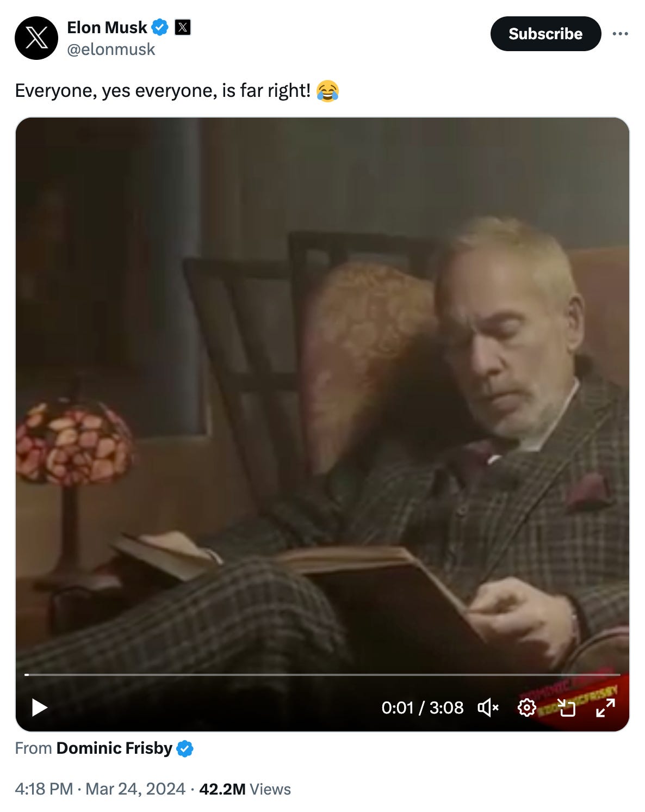Open the X logo profile avatar
This screenshot has height=812, width=645.
coord(36,38)
